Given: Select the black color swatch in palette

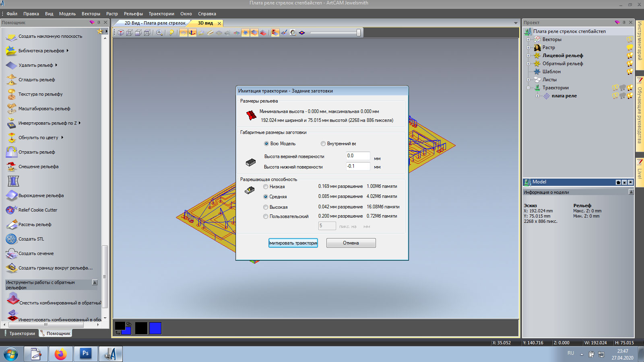Looking at the screenshot, I should pyautogui.click(x=141, y=328).
